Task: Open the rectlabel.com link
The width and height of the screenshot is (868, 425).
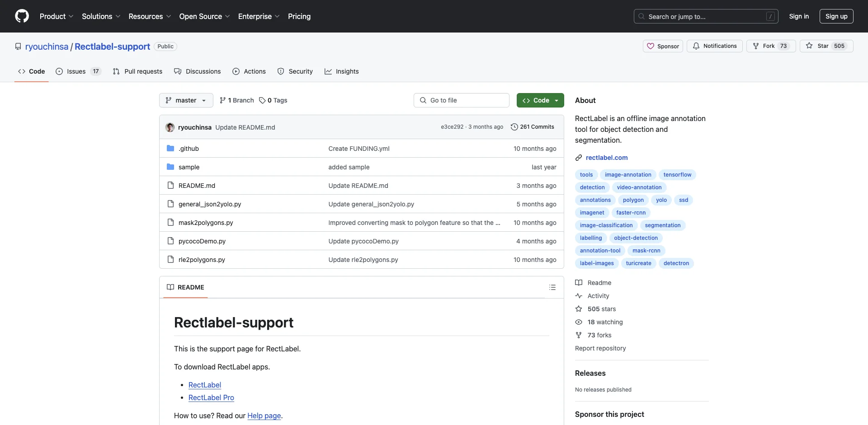Action: coord(607,158)
